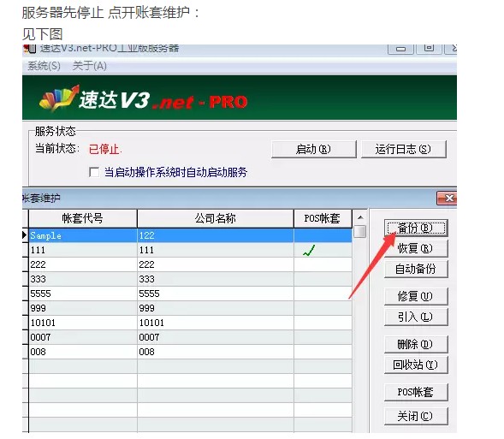Select account code 0007 row
The height and width of the screenshot is (439, 504).
coord(190,337)
